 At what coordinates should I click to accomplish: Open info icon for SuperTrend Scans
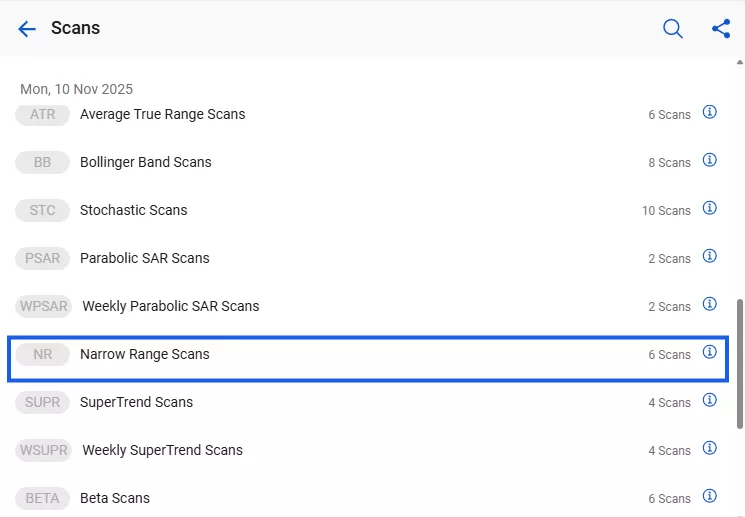[x=710, y=400]
